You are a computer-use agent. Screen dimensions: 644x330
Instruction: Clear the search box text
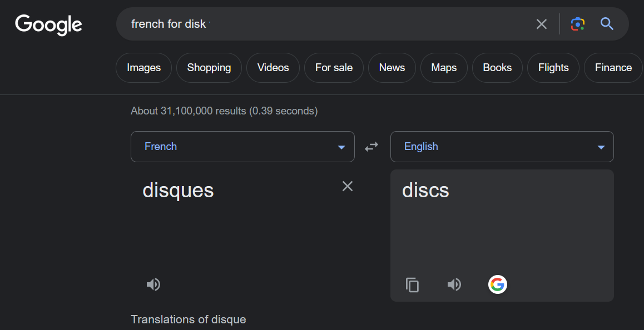[541, 24]
